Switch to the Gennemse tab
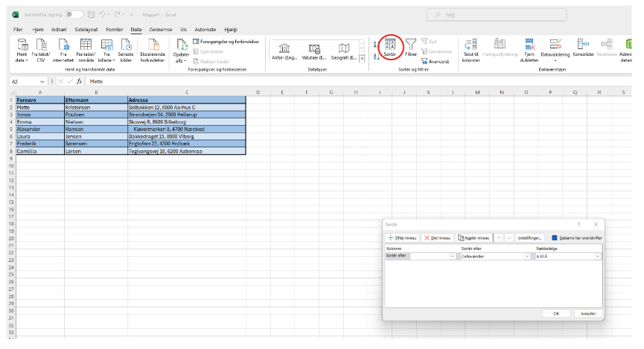The image size is (644, 349). tap(161, 30)
